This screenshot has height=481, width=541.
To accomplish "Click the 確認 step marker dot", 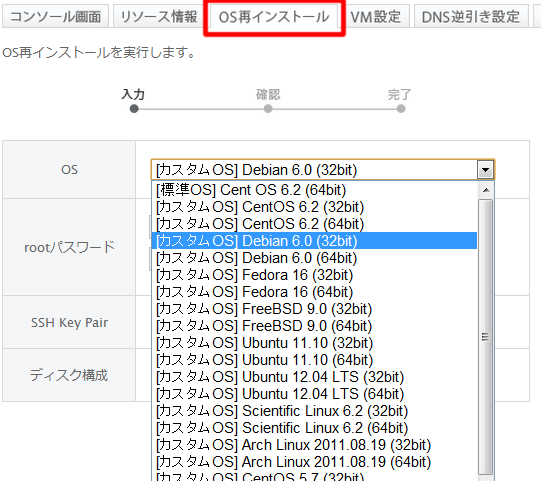I will (x=268, y=109).
